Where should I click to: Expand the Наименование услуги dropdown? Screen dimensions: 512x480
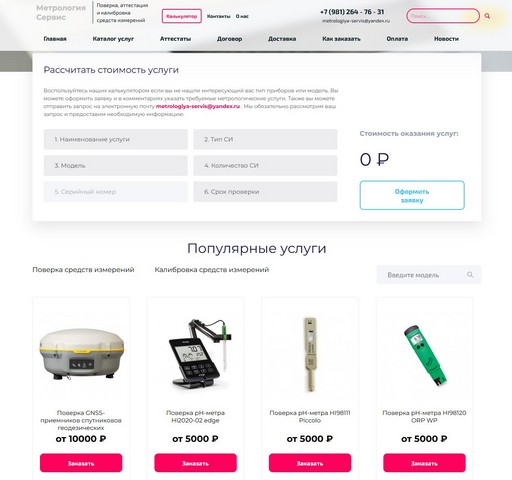coord(115,139)
